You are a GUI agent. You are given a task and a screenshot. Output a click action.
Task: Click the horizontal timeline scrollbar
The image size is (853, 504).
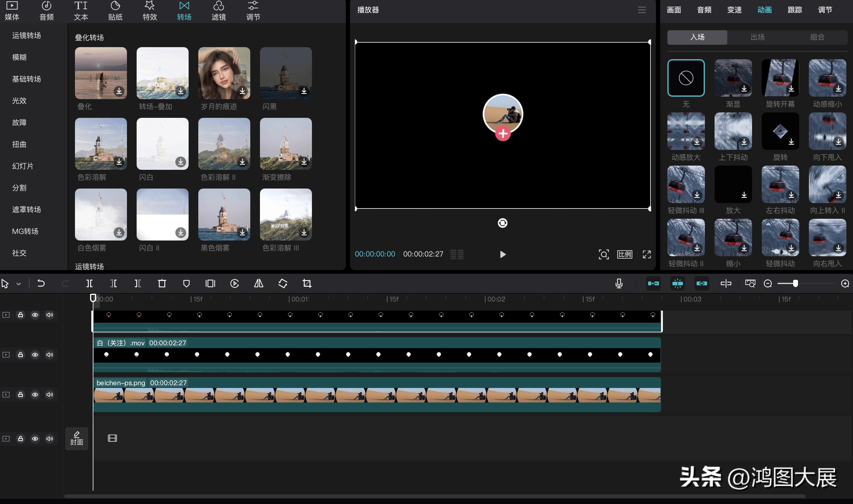coord(435,496)
